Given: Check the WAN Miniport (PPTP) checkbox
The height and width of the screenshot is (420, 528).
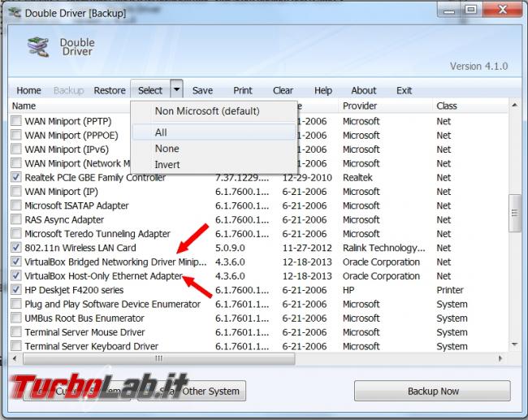Looking at the screenshot, I should 16,120.
